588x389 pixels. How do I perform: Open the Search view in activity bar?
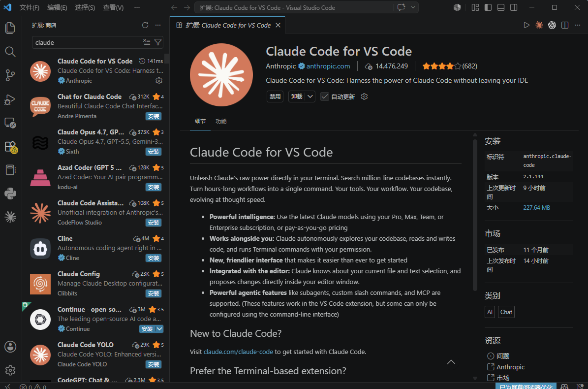10,52
